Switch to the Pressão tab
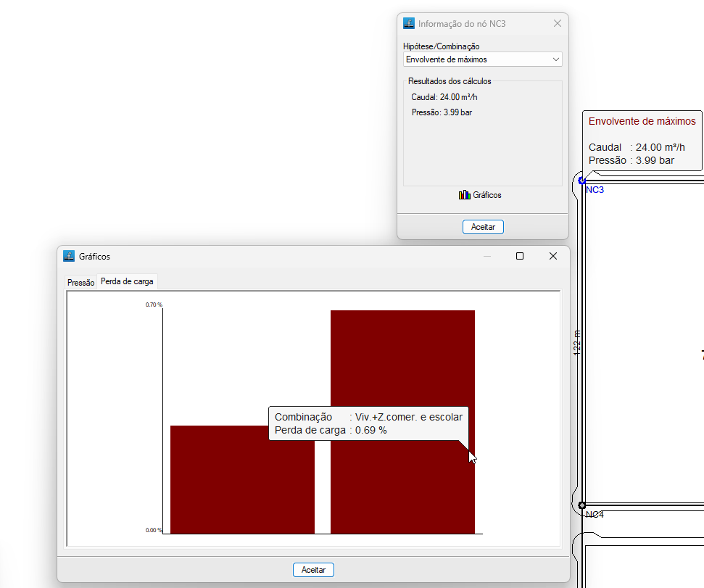The height and width of the screenshot is (588, 704). (80, 282)
